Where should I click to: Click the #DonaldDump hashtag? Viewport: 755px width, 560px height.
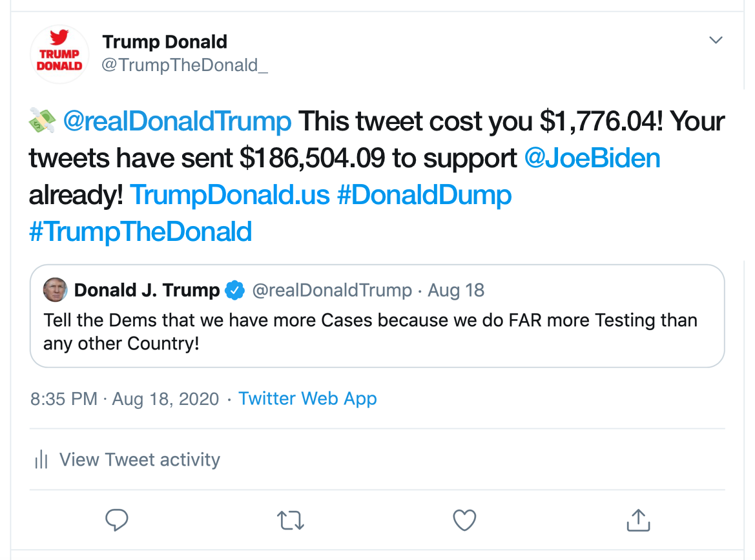(424, 195)
